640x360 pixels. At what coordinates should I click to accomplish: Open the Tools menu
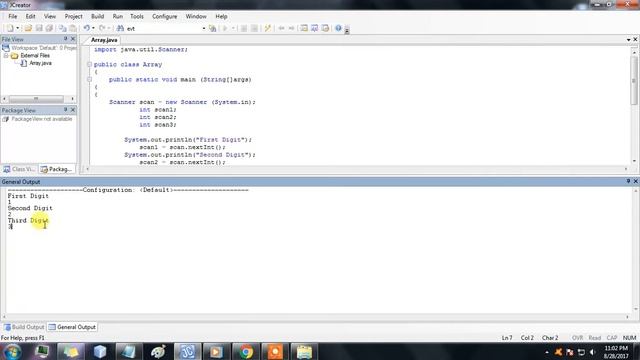pos(137,16)
